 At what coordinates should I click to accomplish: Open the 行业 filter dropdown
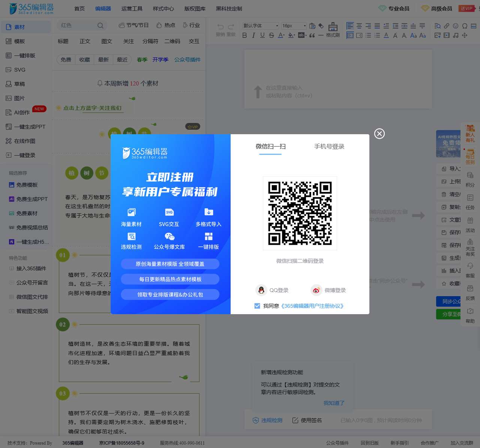click(191, 25)
